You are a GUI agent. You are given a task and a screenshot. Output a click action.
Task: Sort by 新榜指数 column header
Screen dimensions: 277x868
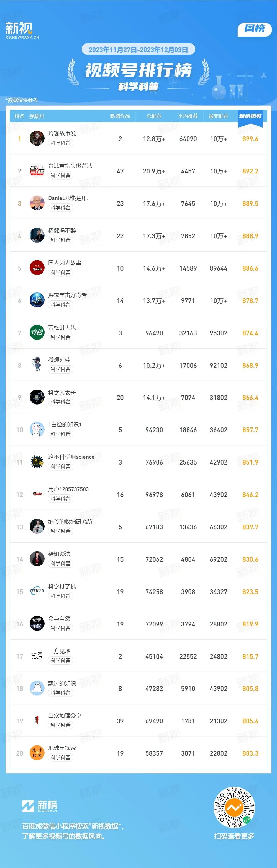pyautogui.click(x=250, y=116)
